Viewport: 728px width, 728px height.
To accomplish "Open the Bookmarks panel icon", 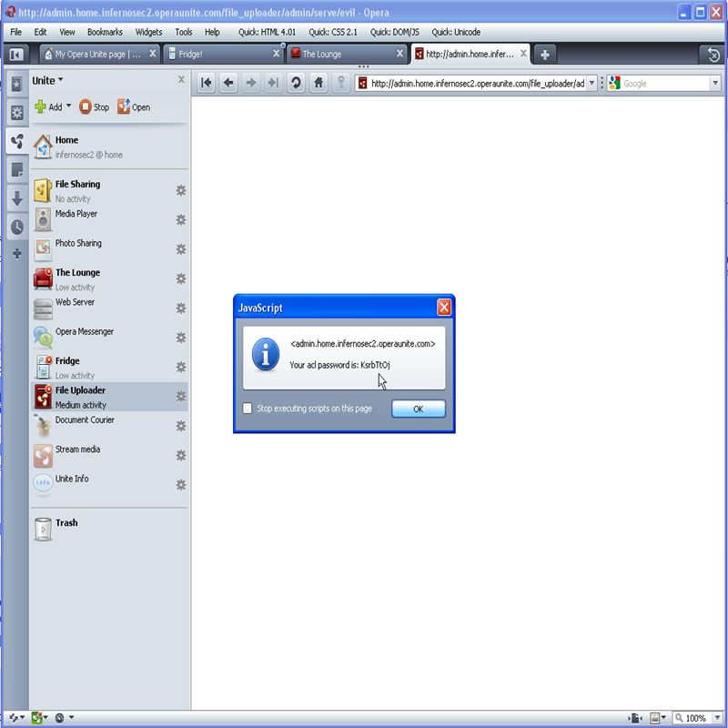I will [x=16, y=85].
